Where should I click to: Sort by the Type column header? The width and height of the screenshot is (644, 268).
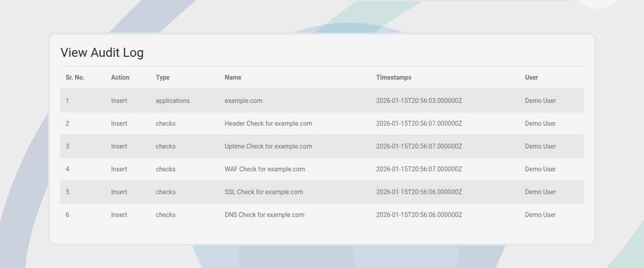(x=162, y=77)
